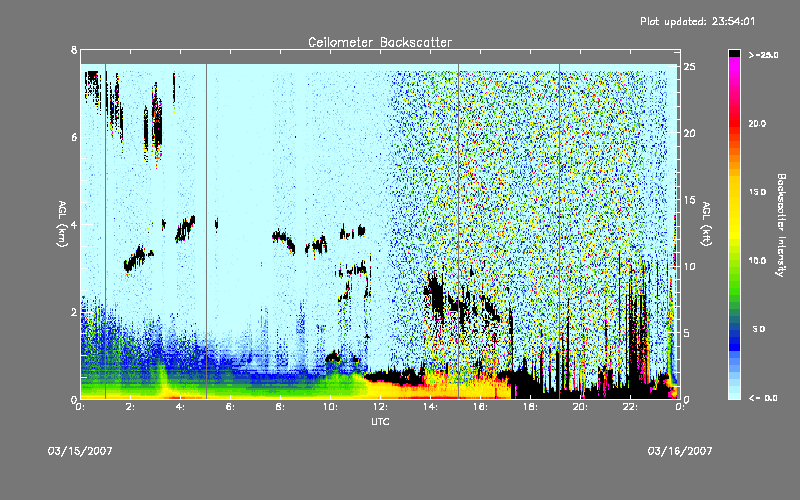
Task: Select the "Backscatter Intensity" colorbar label
Action: click(781, 225)
